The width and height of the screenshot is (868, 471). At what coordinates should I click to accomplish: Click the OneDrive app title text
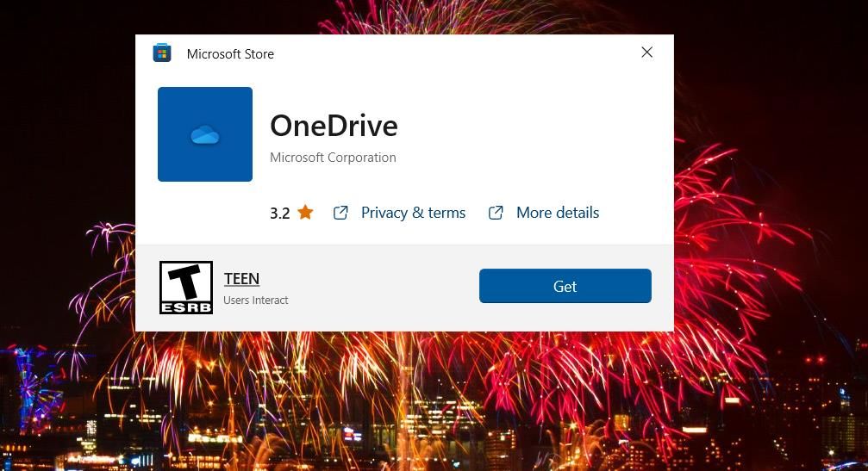coord(334,126)
